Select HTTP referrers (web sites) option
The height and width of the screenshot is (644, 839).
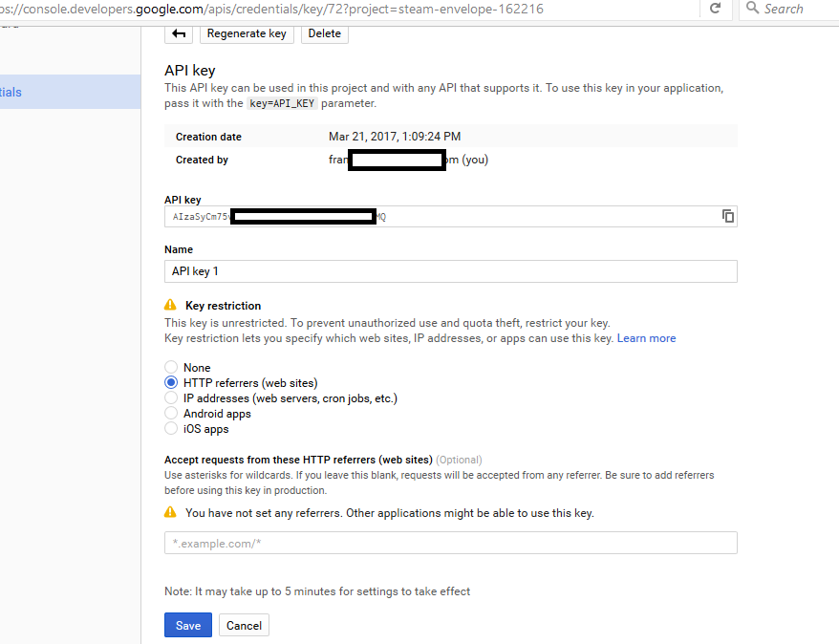coord(171,382)
